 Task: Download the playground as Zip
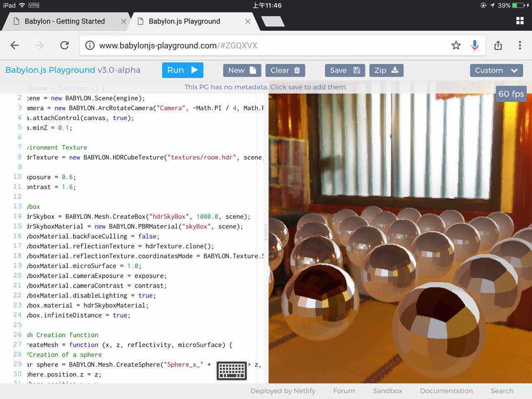pos(387,70)
